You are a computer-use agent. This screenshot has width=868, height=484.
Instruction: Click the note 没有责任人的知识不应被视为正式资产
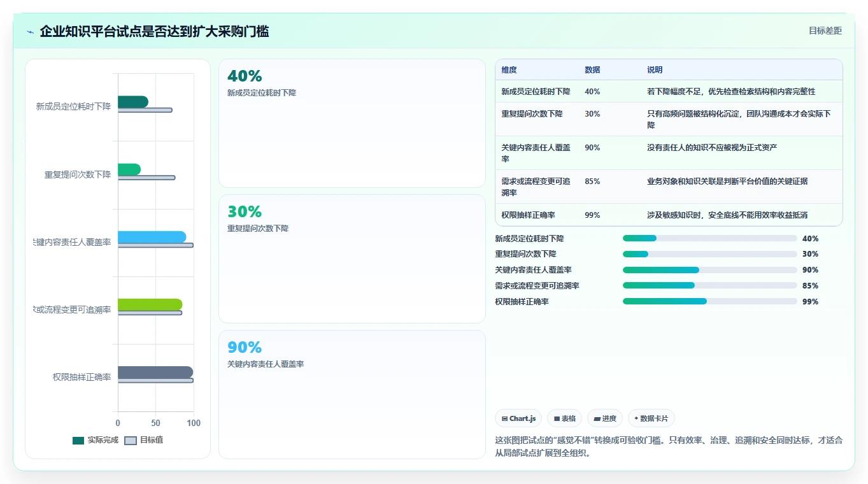coord(712,148)
